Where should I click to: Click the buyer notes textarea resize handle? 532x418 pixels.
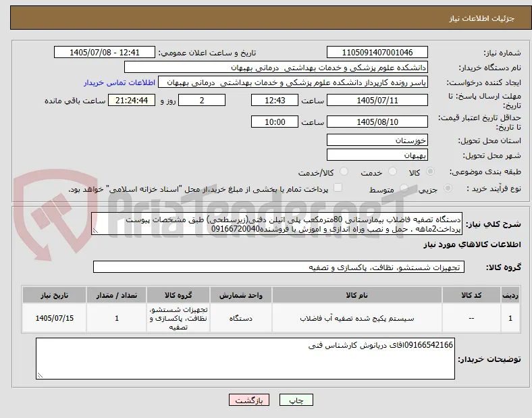click(40, 375)
